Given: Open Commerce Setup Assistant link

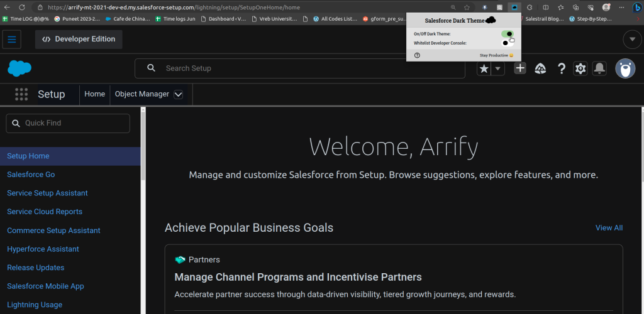Looking at the screenshot, I should [x=53, y=230].
